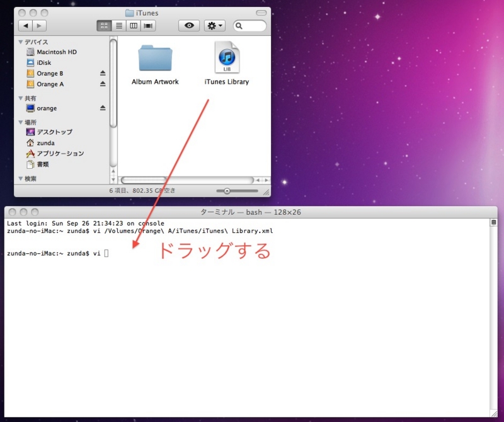Minimize the Finder window

33,13
